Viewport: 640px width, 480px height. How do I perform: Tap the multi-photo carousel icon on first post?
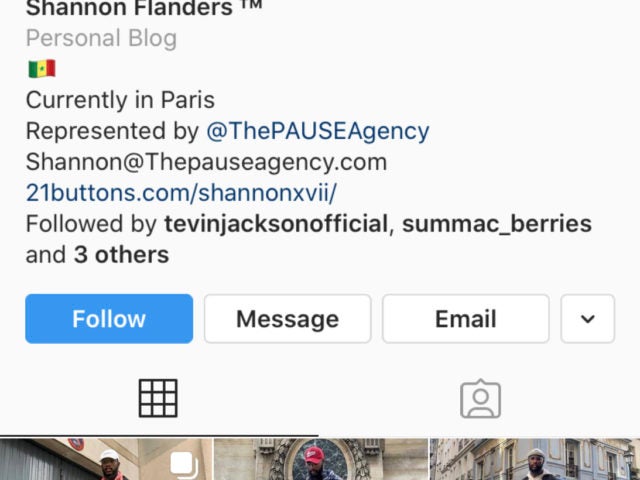pos(184,465)
